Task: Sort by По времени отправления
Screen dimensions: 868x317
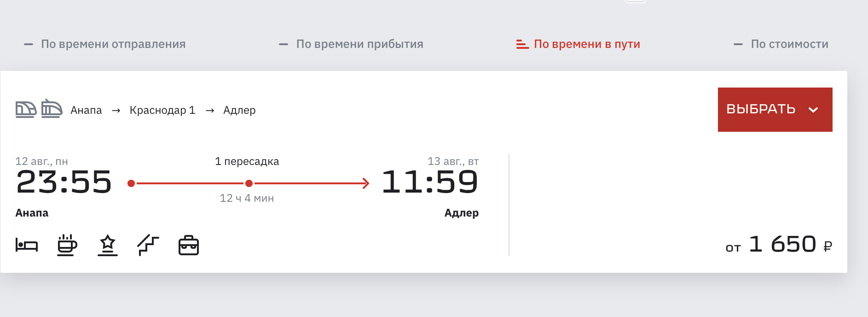Action: 113,44
